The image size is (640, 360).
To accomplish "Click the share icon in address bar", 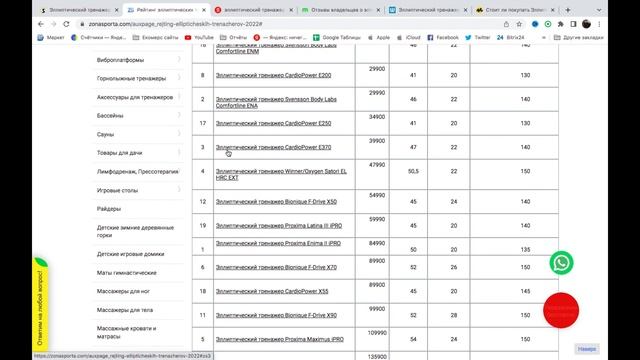I will [x=506, y=24].
